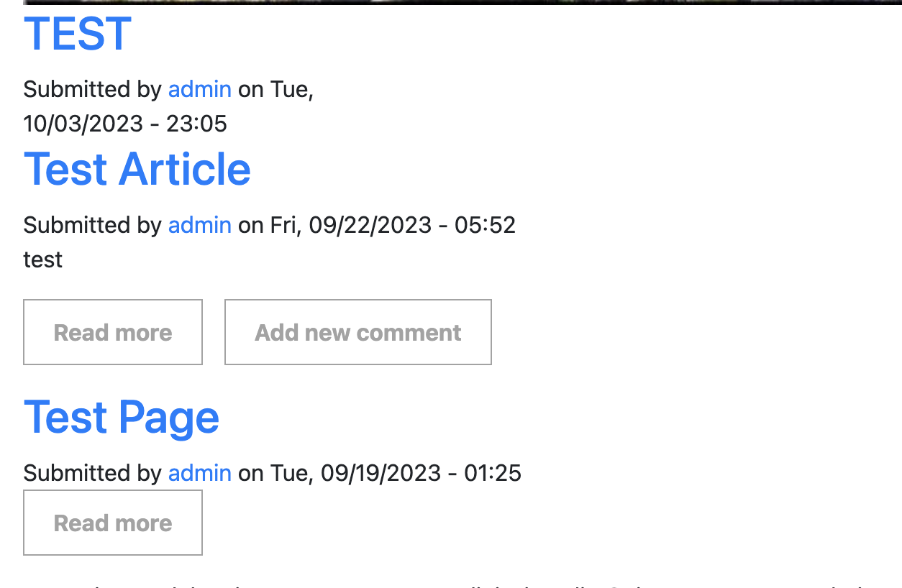
Task: Visit the TEST post by its blue title
Action: (x=76, y=33)
